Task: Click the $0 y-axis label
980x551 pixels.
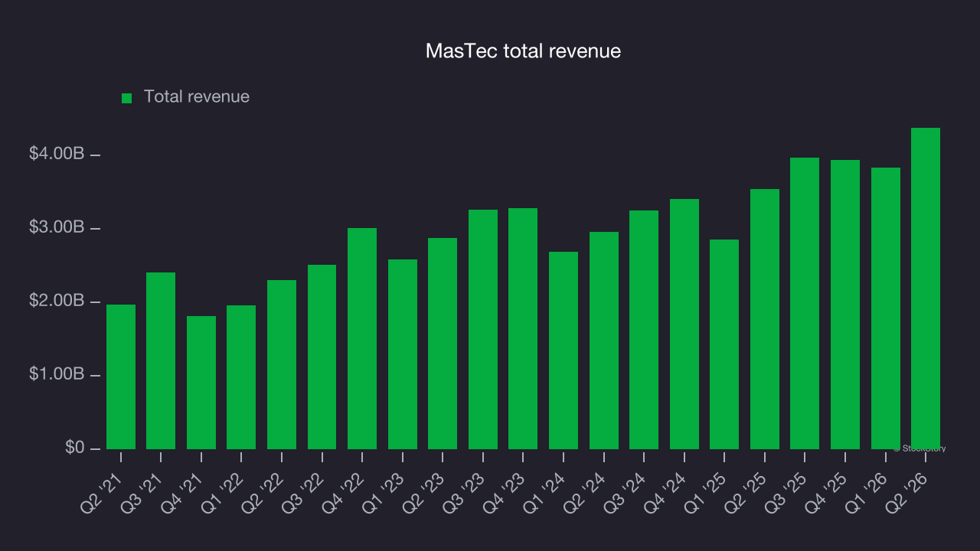Action: coord(75,448)
